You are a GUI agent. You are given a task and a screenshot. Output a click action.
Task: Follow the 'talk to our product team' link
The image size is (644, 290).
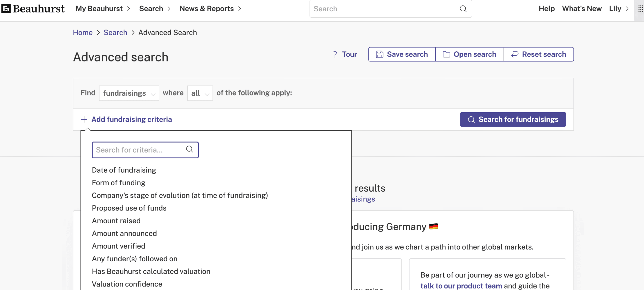[461, 286]
